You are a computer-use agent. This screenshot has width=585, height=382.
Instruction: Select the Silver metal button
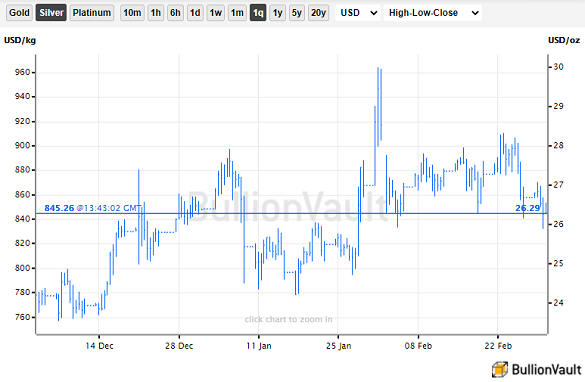click(x=51, y=13)
